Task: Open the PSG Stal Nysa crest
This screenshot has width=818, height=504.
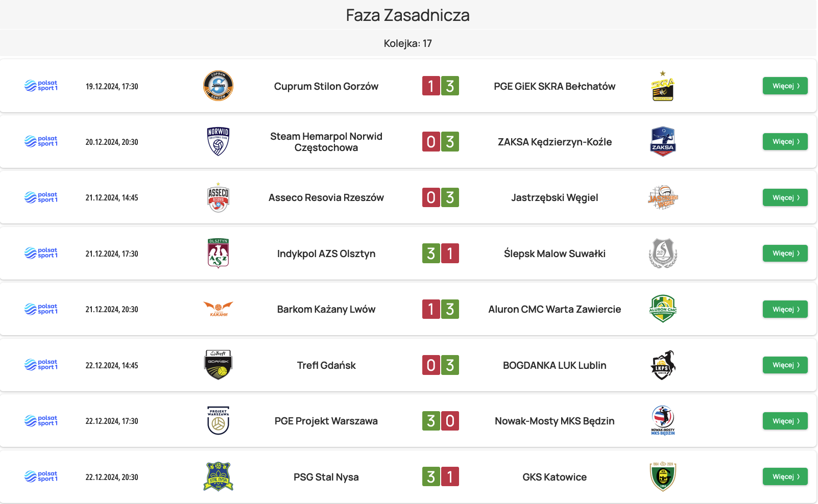Action: (x=218, y=477)
